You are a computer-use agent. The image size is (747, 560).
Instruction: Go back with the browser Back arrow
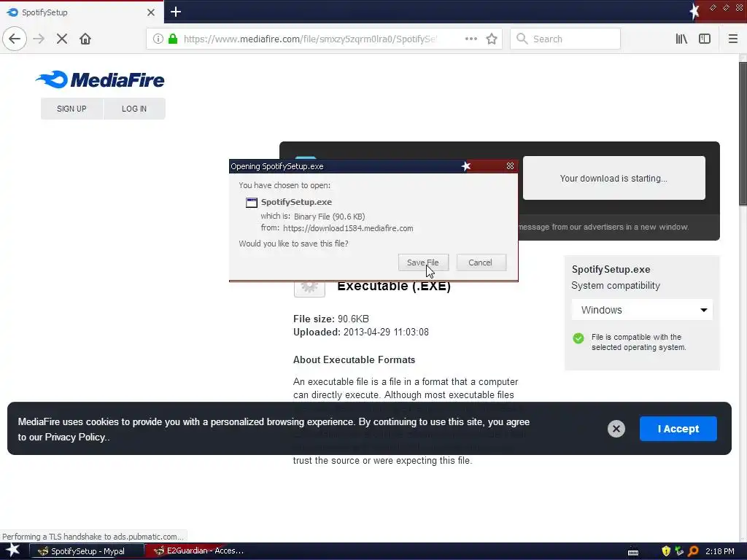[x=15, y=39]
